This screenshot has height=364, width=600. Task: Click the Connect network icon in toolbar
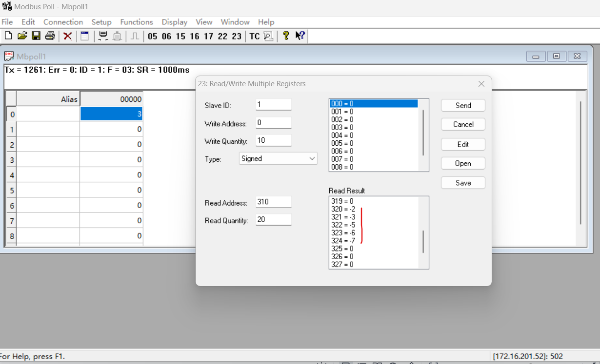tap(103, 36)
